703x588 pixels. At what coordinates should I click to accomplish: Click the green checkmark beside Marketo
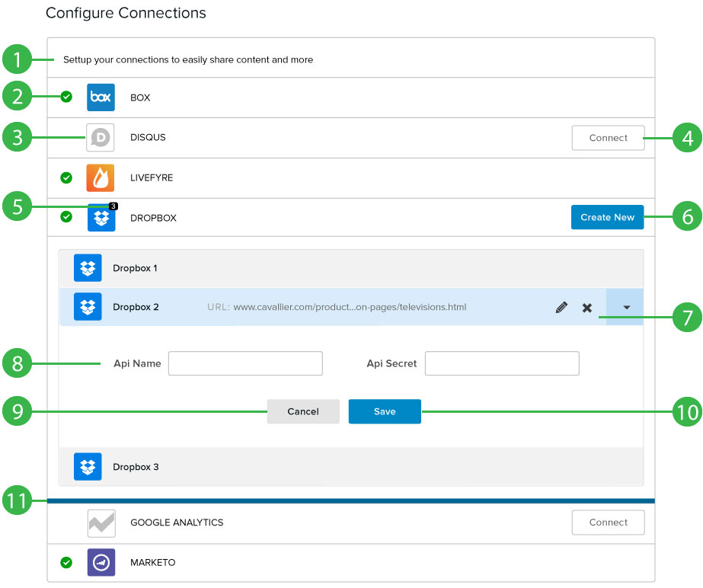(66, 563)
